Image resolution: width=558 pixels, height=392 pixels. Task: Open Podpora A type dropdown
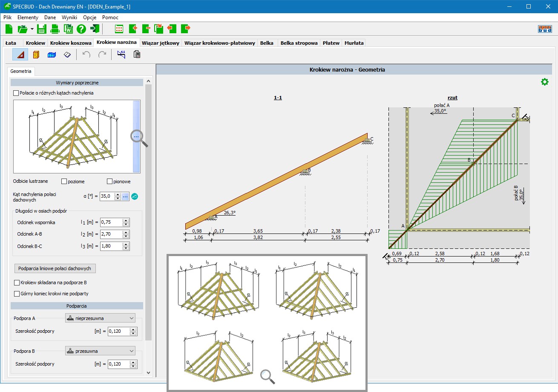[100, 318]
